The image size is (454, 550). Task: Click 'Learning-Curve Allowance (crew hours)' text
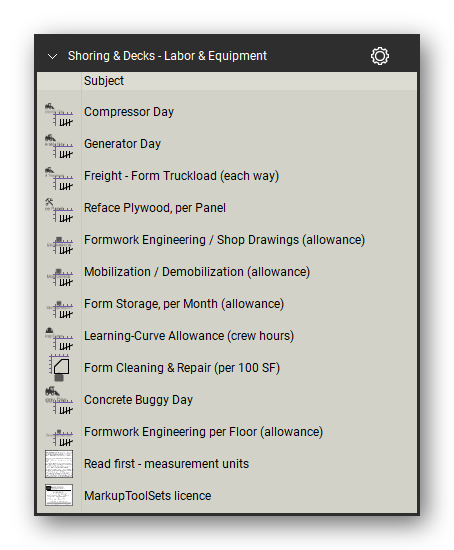pos(189,336)
